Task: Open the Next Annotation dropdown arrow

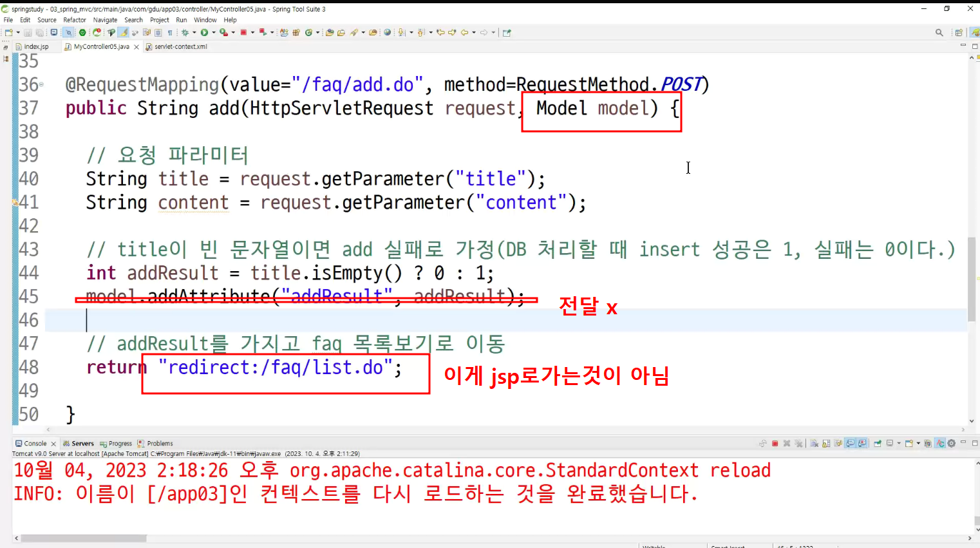Action: (x=411, y=32)
